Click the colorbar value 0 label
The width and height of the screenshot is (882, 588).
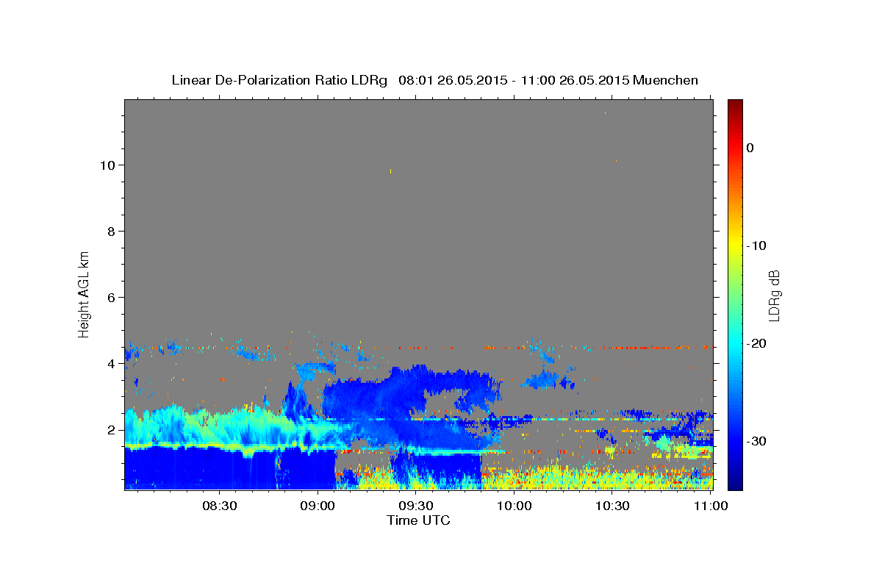point(750,148)
